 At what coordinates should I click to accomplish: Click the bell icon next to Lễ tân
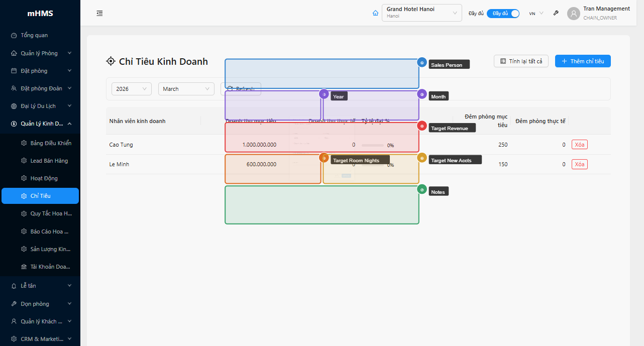14,286
